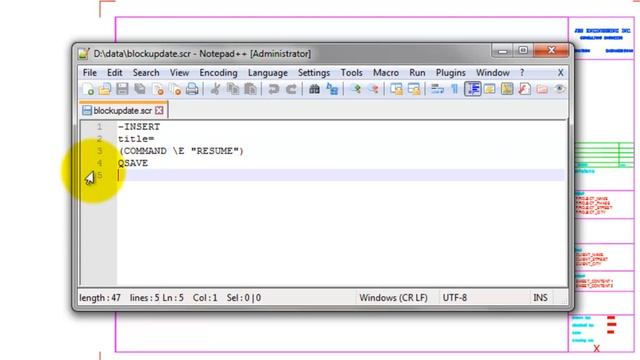Image resolution: width=640 pixels, height=360 pixels.
Task: Click the 'title=' line in the editor
Action: click(x=136, y=139)
